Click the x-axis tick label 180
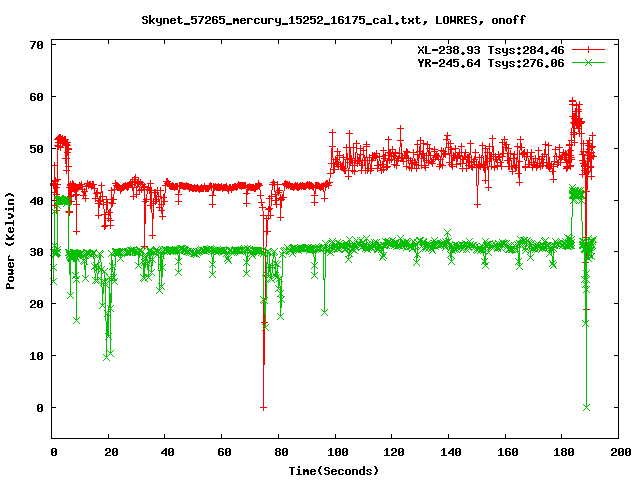Screen dimensions: 640x480 (564, 452)
